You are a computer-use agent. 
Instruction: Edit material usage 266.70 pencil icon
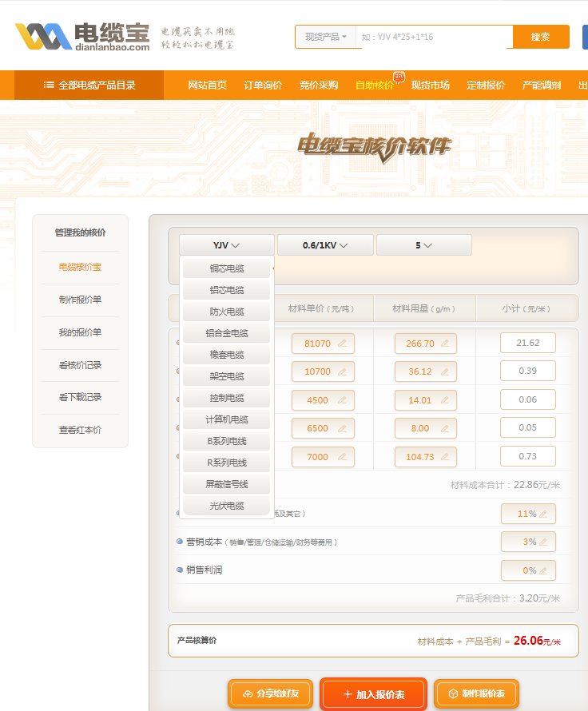[x=445, y=344]
